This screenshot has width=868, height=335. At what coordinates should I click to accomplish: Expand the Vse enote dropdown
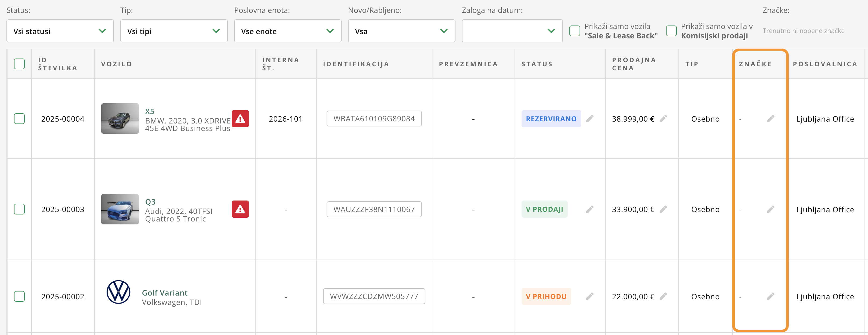(x=287, y=31)
